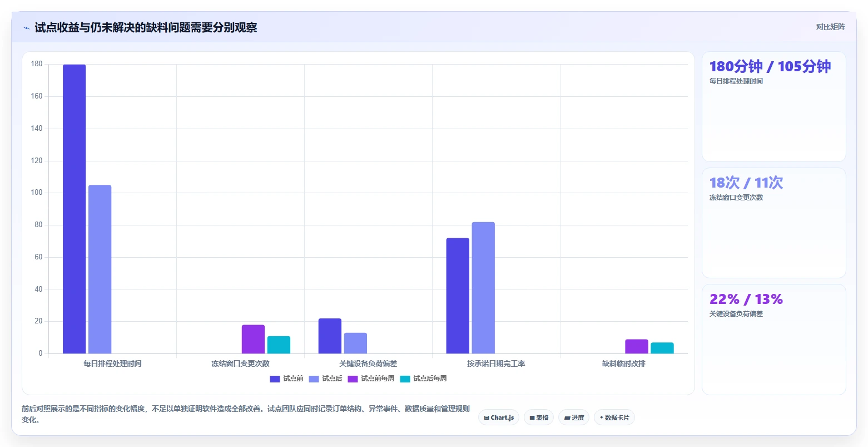Image resolution: width=868 pixels, height=447 pixels.
Task: Select the purple bar in 缺料临时改排
Action: 637,346
